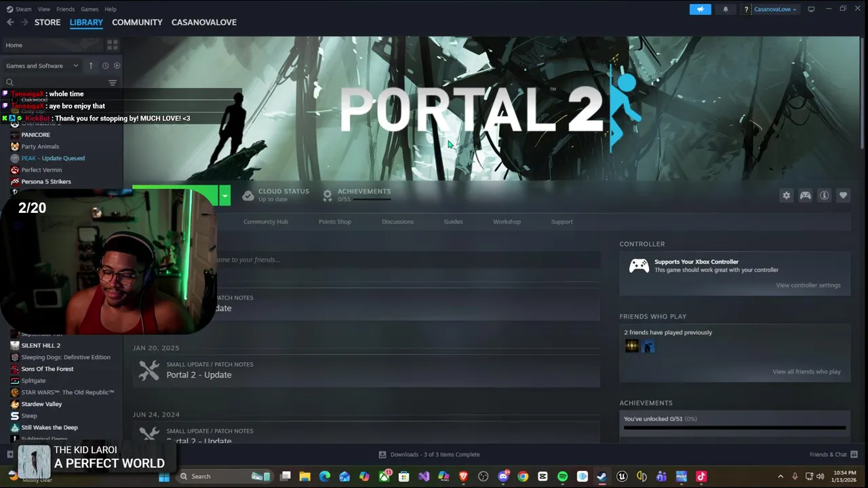Image resolution: width=868 pixels, height=488 pixels.
Task: Open the COMMUNITY tab
Action: pyautogui.click(x=137, y=22)
